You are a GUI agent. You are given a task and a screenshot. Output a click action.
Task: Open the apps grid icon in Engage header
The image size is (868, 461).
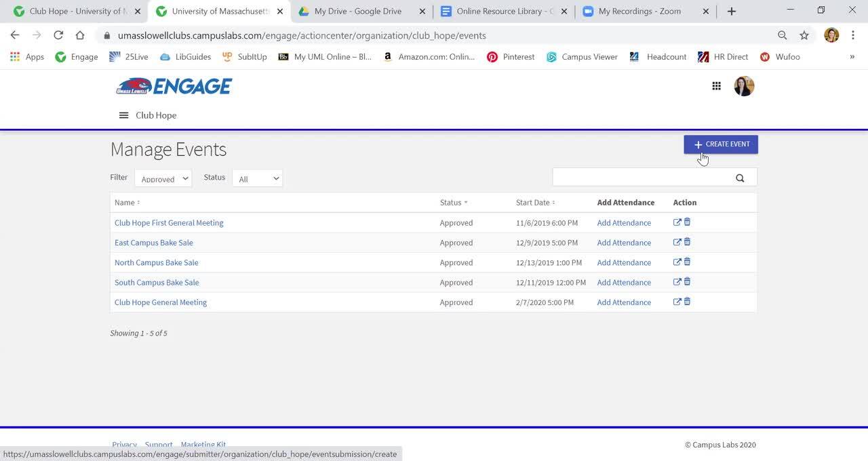[x=716, y=86]
